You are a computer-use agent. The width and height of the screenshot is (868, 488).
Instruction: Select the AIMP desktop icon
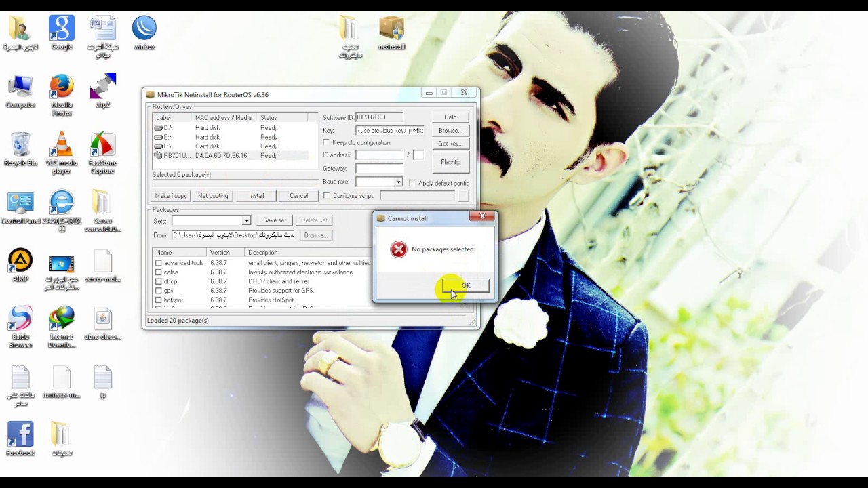coord(20,266)
